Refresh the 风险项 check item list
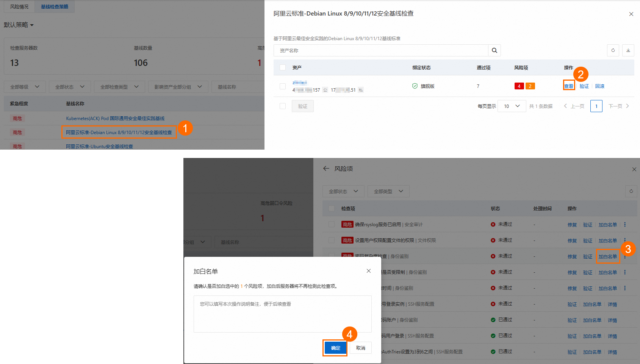The height and width of the screenshot is (364, 640). point(631,191)
